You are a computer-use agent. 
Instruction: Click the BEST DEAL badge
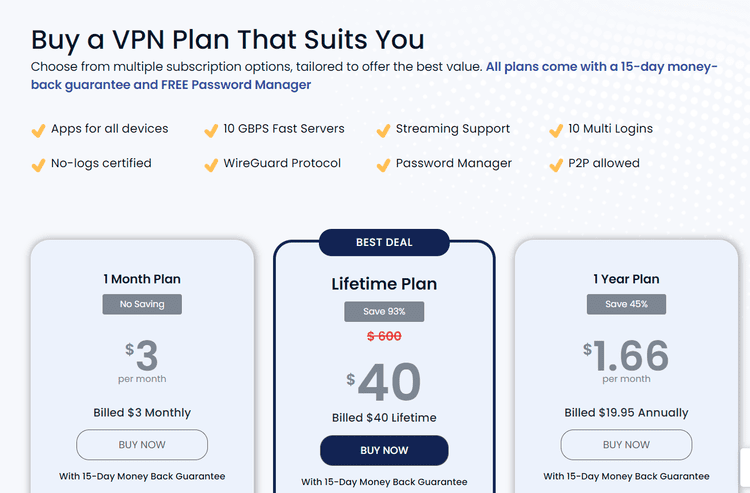(384, 242)
